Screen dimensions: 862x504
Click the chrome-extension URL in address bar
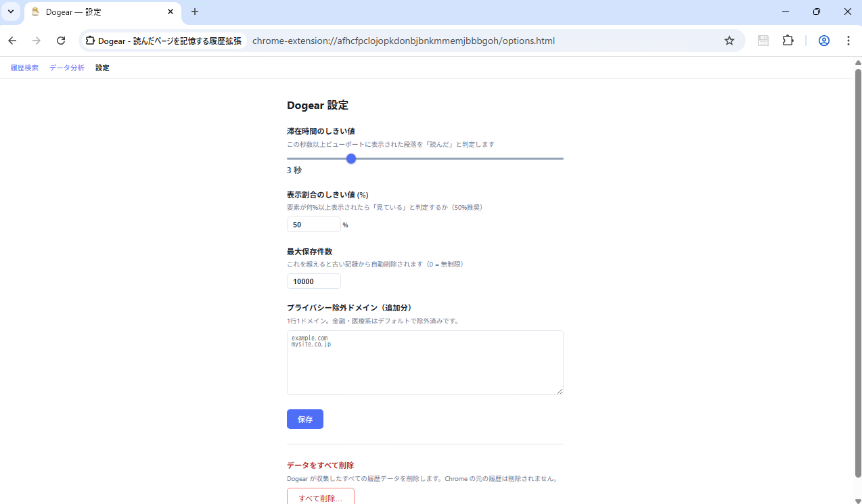tap(403, 41)
